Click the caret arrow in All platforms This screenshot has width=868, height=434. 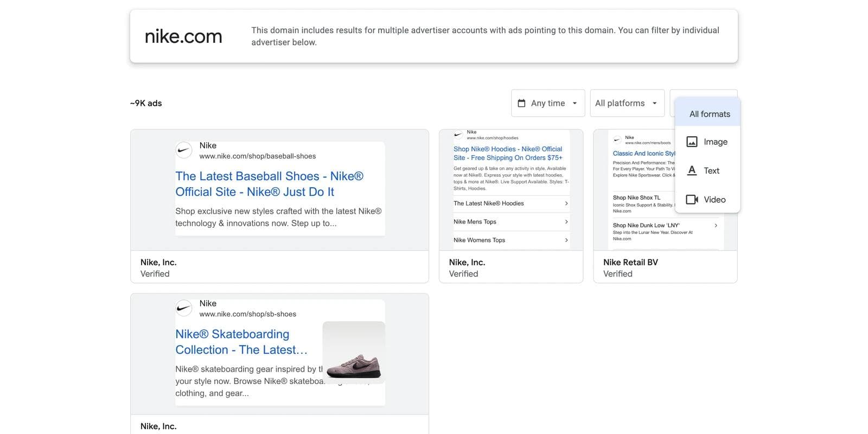[654, 103]
